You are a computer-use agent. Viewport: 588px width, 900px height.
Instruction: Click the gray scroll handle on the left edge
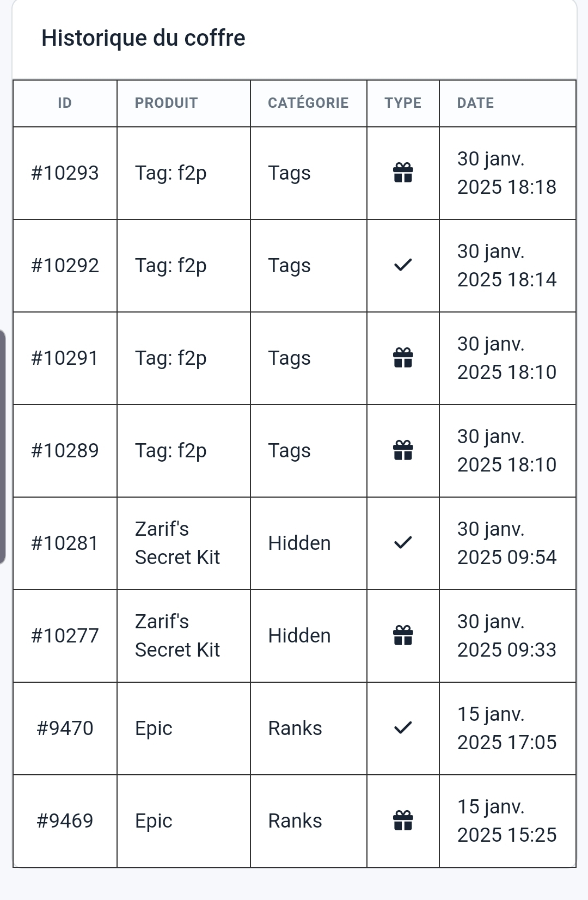click(x=3, y=446)
